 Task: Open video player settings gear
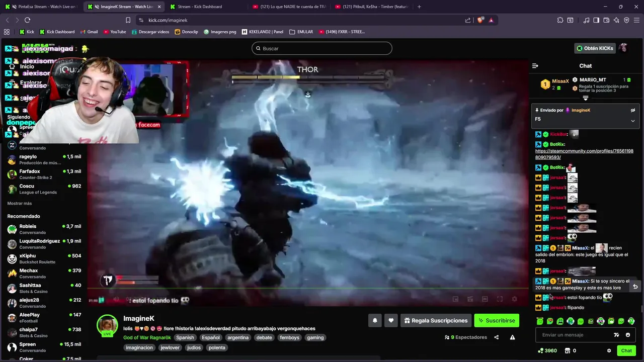[514, 299]
